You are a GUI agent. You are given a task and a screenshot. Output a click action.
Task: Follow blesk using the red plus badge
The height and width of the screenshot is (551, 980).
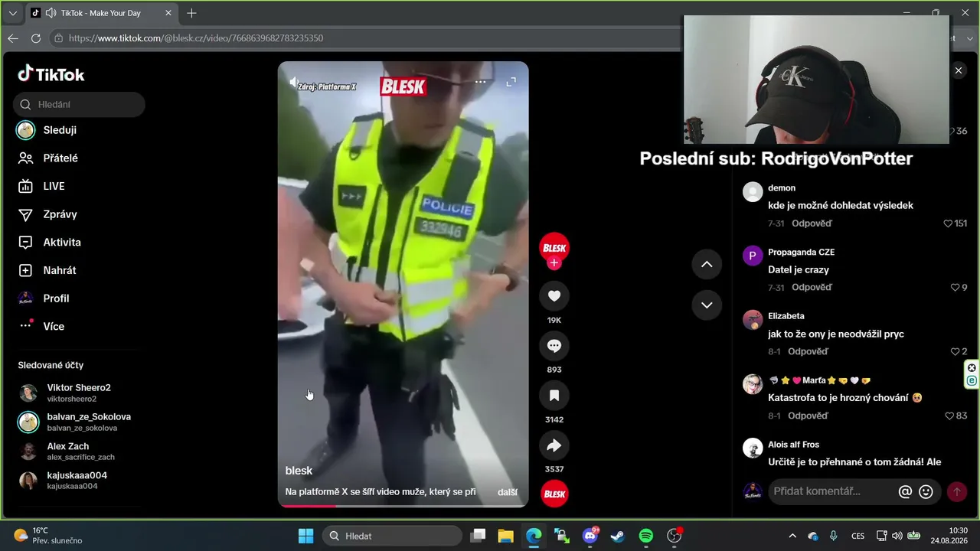554,263
